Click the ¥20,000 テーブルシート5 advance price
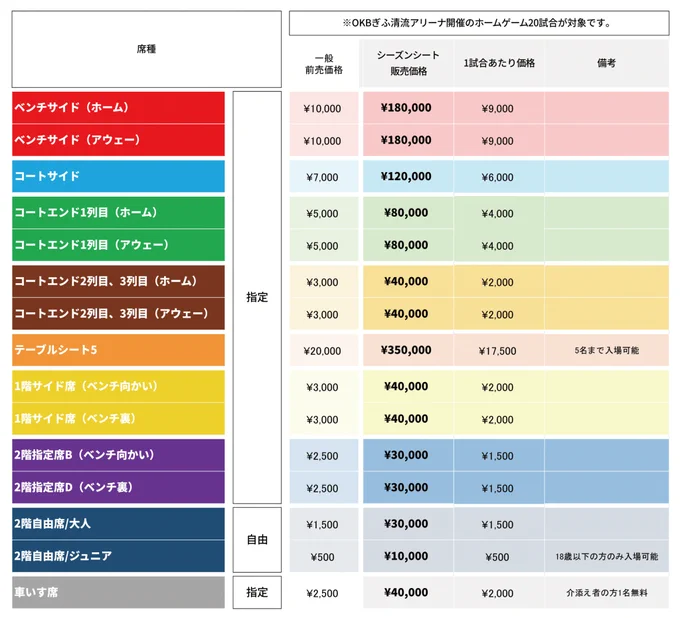The height and width of the screenshot is (618, 680). pyautogui.click(x=322, y=351)
